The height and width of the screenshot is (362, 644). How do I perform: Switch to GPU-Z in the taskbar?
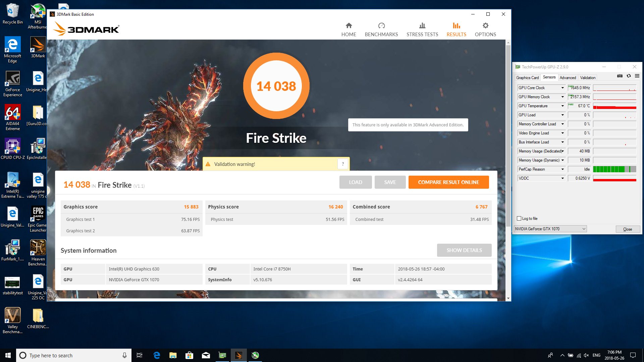click(222, 355)
